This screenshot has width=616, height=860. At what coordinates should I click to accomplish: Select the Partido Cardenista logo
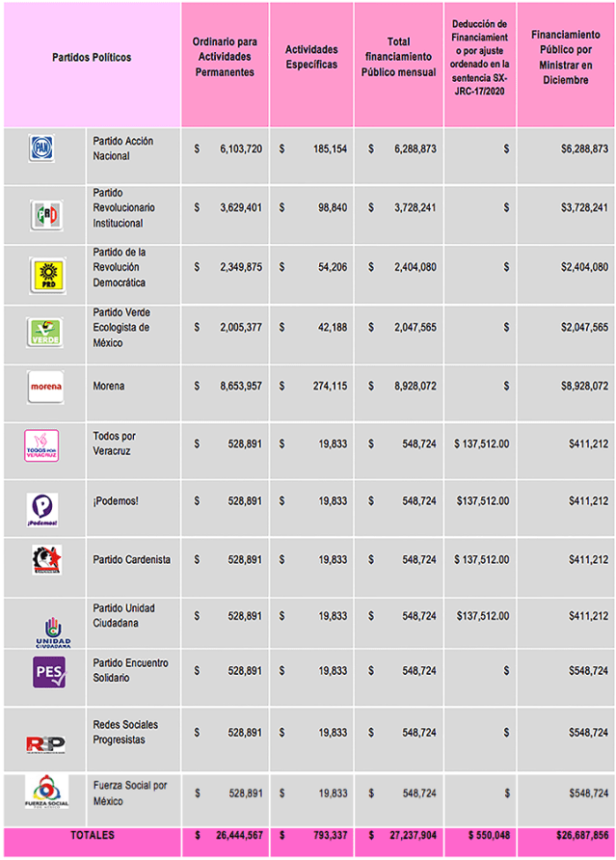click(45, 560)
